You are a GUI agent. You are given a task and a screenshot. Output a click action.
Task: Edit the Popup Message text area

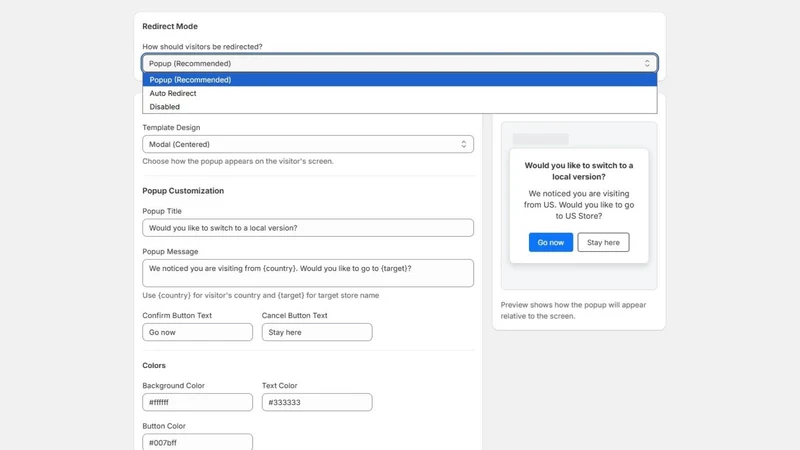click(x=308, y=273)
